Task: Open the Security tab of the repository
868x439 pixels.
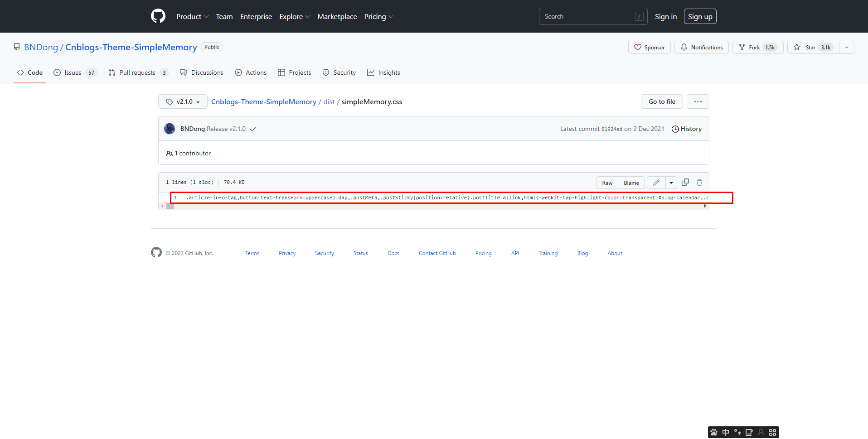Action: coord(339,72)
